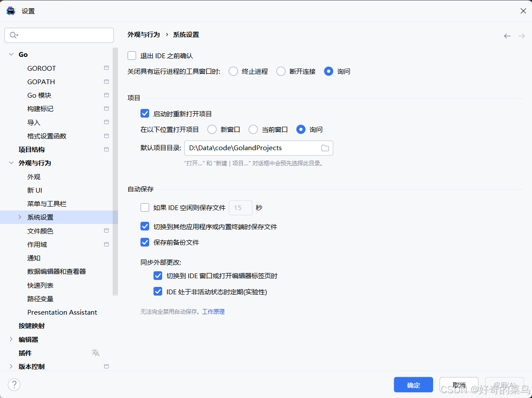Open search history dropdown arrow in search box
This screenshot has height=398, width=532.
point(17,36)
